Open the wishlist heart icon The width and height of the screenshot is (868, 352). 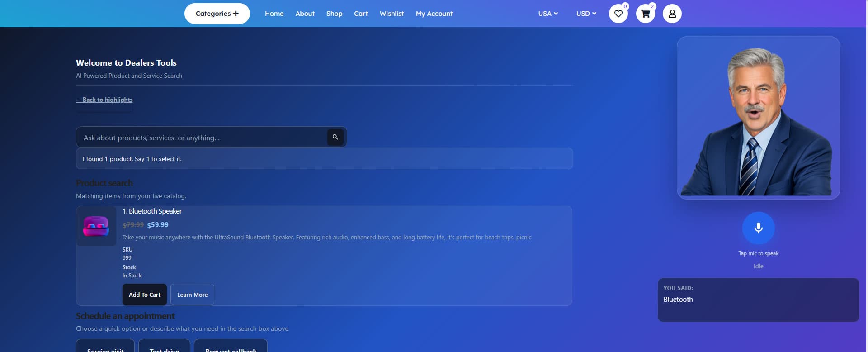618,14
